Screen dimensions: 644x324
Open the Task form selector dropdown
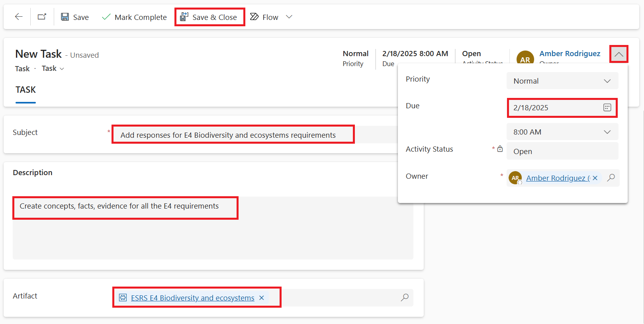coord(53,68)
